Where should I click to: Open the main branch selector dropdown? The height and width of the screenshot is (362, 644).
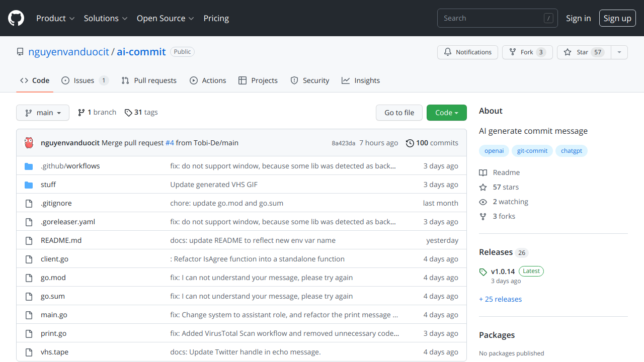click(43, 113)
